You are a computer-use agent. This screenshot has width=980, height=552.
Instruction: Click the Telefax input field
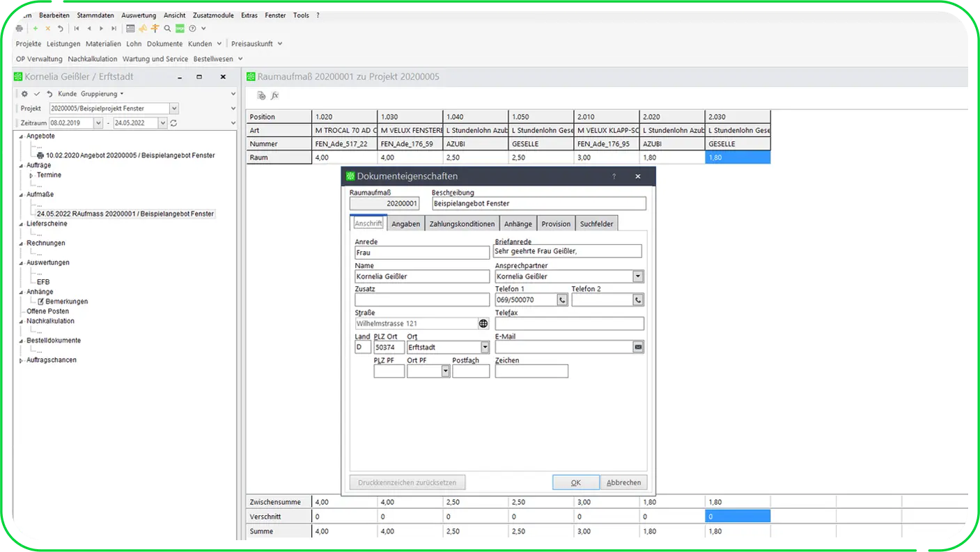(x=569, y=324)
